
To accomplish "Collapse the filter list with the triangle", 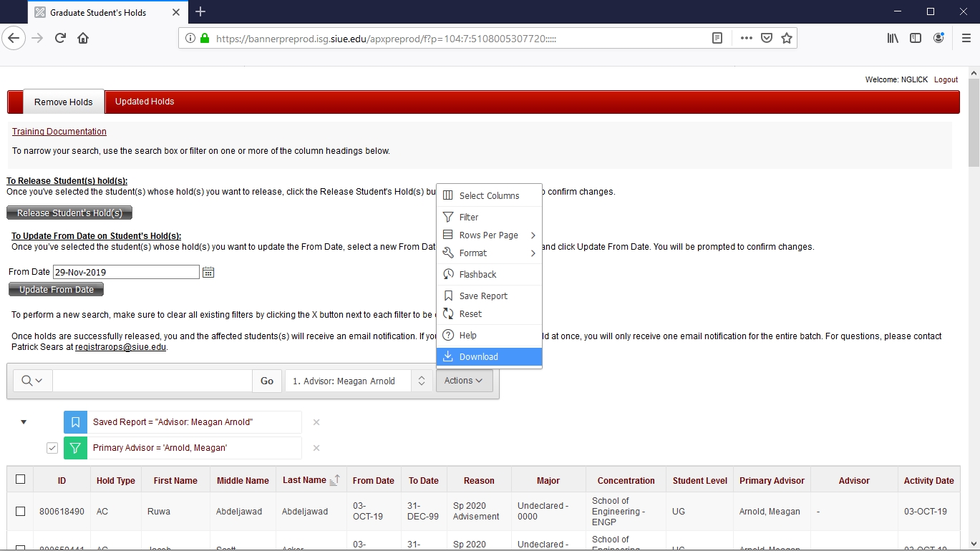I will pyautogui.click(x=24, y=422).
